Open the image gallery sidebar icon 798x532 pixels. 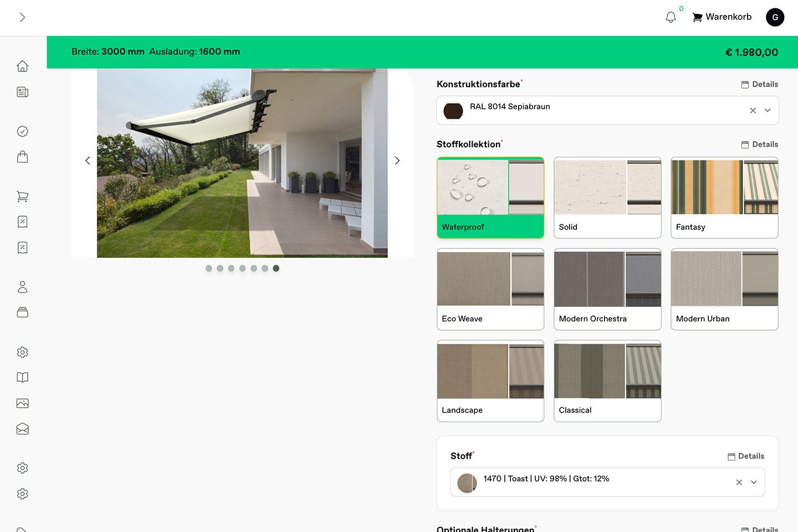[22, 403]
